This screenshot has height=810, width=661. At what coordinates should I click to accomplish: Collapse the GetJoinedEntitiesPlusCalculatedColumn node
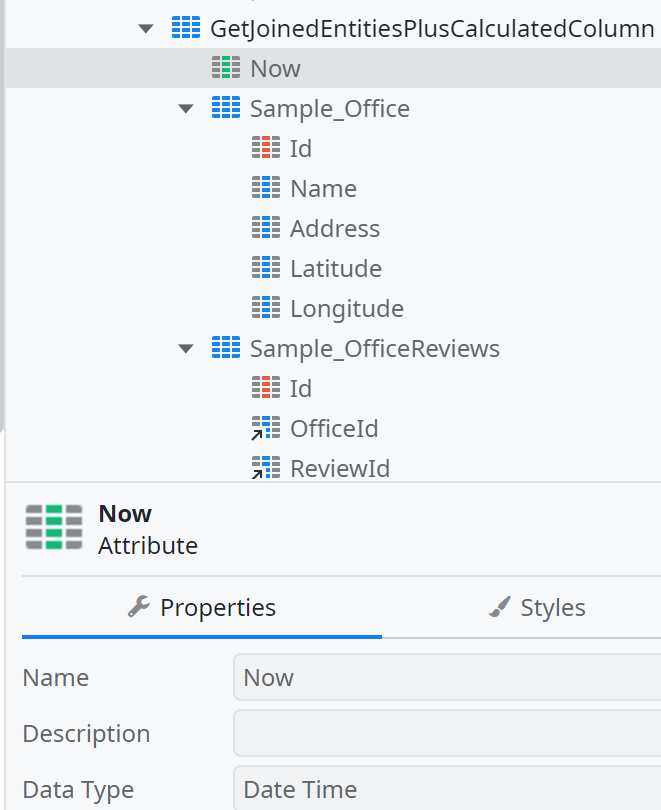(x=146, y=29)
